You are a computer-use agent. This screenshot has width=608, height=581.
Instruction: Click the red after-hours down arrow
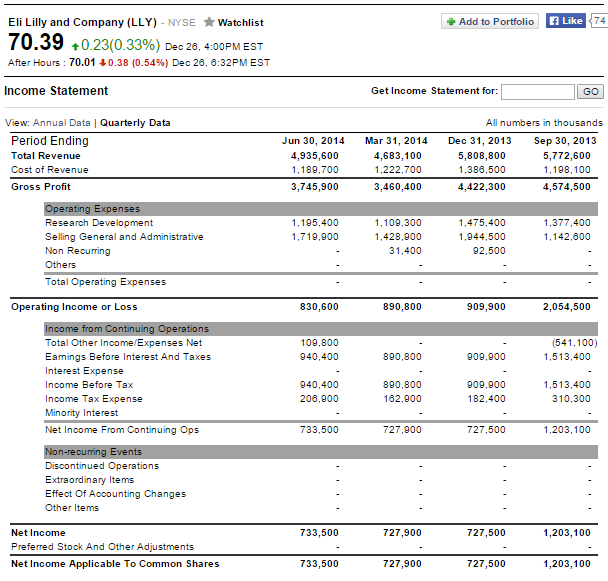coord(101,62)
